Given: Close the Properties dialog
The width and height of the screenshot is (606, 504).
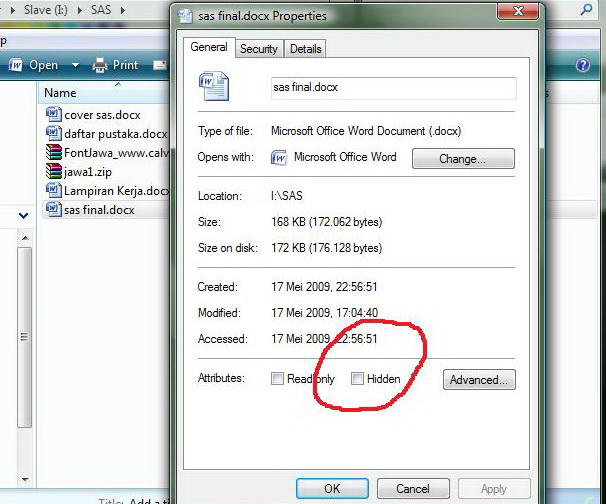Looking at the screenshot, I should coord(518,11).
